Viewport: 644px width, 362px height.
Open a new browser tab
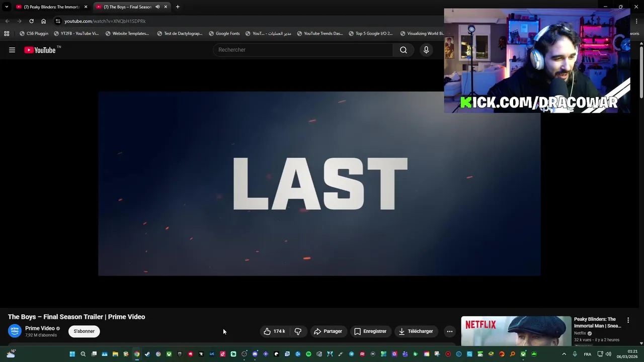point(178,7)
